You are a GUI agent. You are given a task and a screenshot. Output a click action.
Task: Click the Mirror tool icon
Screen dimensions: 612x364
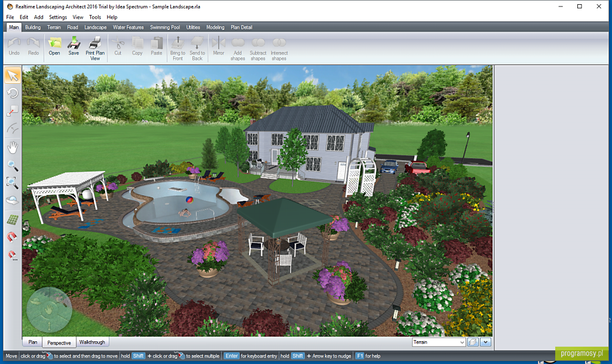point(219,47)
